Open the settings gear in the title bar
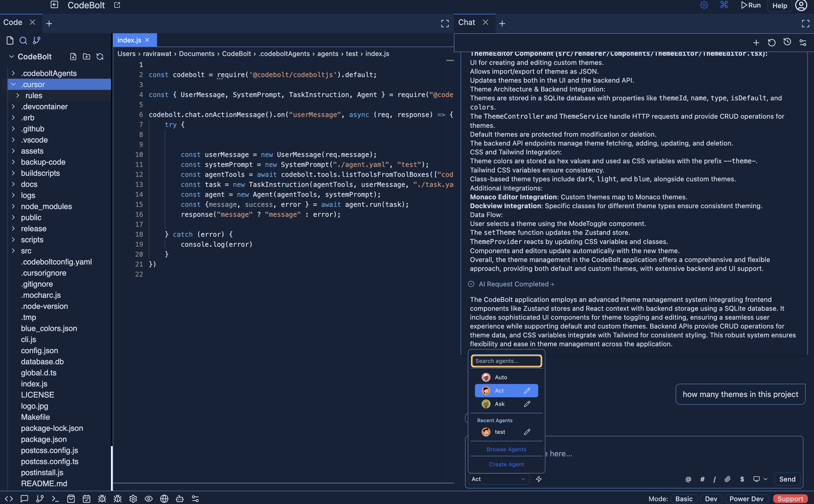 [704, 5]
